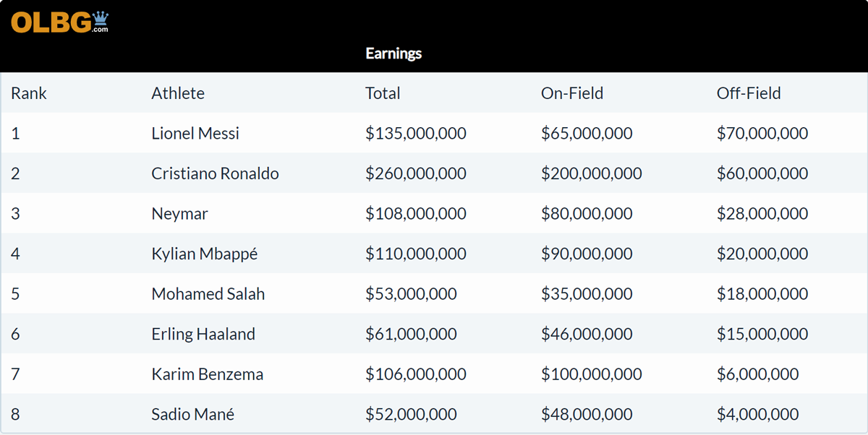Image resolution: width=868 pixels, height=435 pixels.
Task: Select the Neymar athlete cell
Action: pos(179,214)
